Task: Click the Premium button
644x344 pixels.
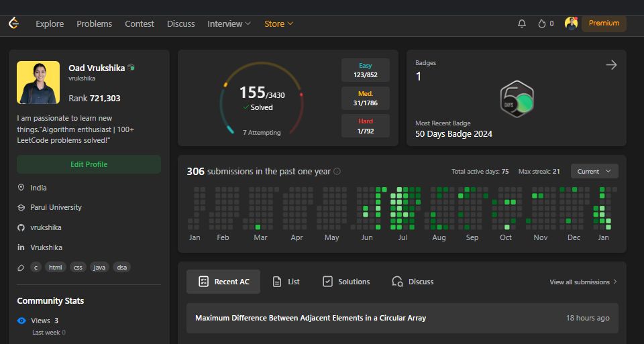Action: (x=604, y=23)
